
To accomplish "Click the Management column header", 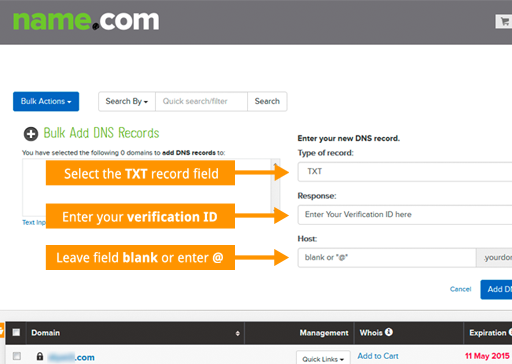I will pyautogui.click(x=324, y=333).
